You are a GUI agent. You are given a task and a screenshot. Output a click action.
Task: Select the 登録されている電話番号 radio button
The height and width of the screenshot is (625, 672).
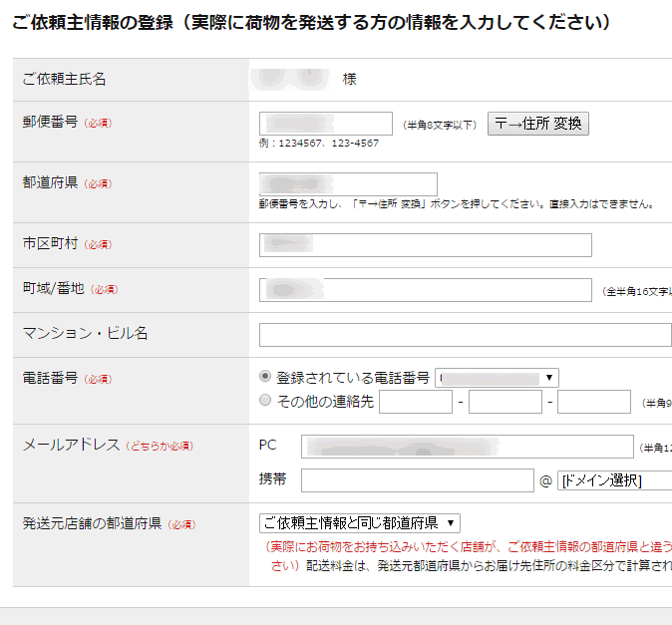tap(265, 377)
